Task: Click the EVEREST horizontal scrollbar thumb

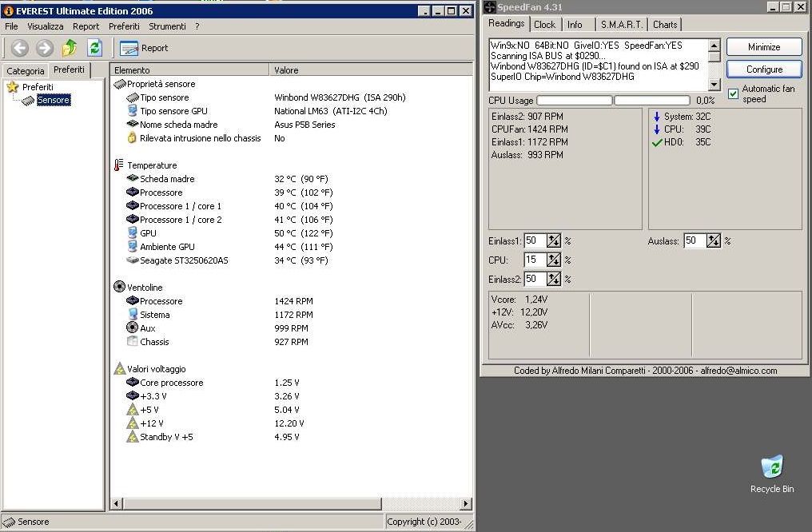Action: [252, 503]
